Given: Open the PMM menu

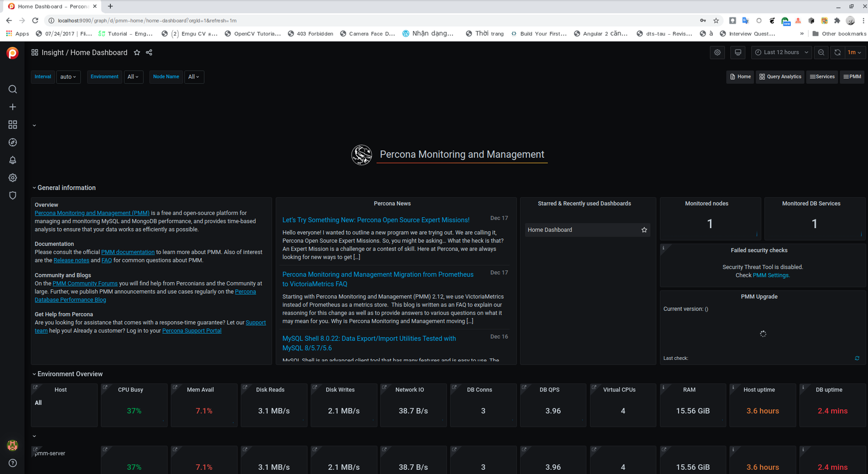Looking at the screenshot, I should click(x=852, y=77).
